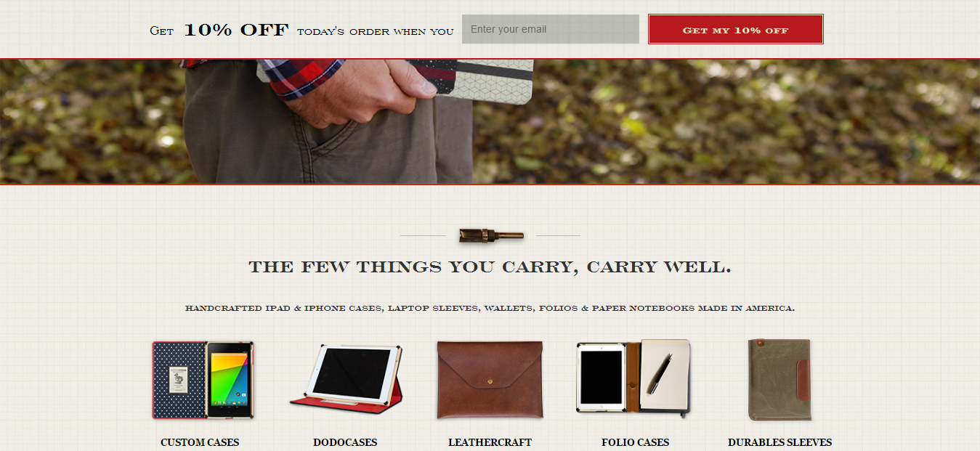The width and height of the screenshot is (980, 451).
Task: Click the brass pen nib divider icon
Action: [490, 235]
